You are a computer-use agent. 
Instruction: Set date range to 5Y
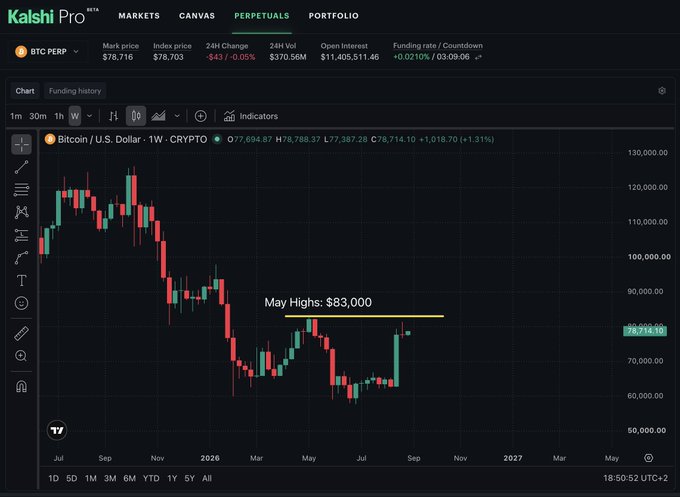[x=190, y=478]
